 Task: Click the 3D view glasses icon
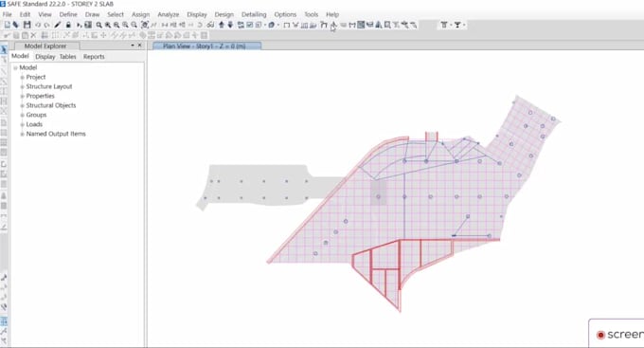tap(210, 25)
